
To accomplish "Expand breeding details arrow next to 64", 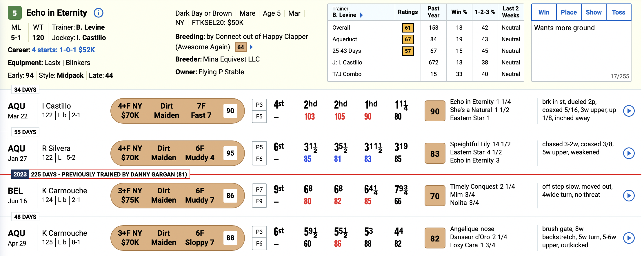I will (251, 47).
